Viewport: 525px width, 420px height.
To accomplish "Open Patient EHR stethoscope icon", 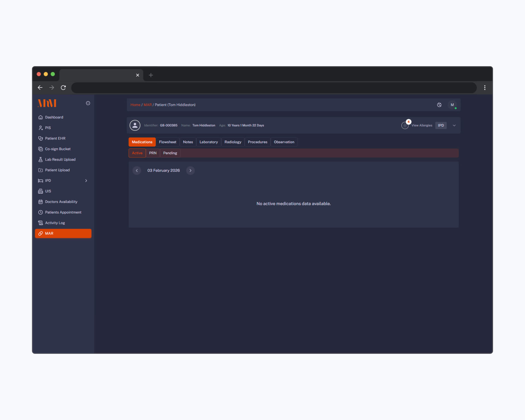I will coord(40,138).
